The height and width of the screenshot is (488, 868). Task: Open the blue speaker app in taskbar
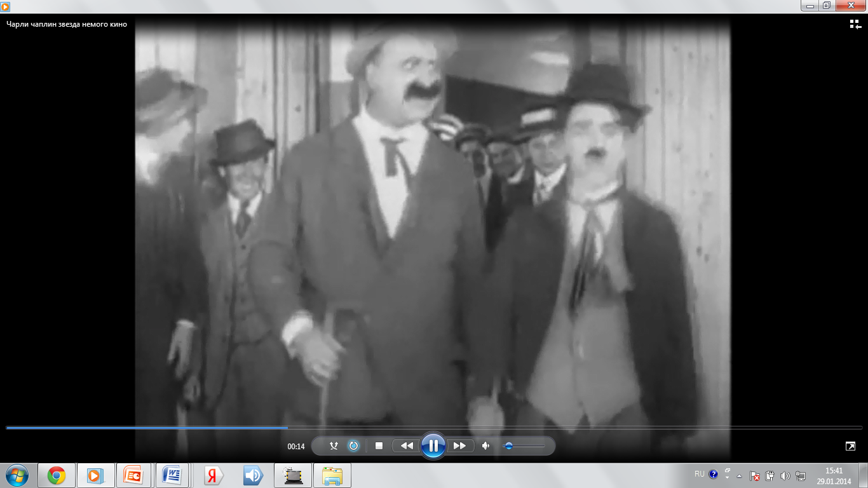(x=253, y=475)
